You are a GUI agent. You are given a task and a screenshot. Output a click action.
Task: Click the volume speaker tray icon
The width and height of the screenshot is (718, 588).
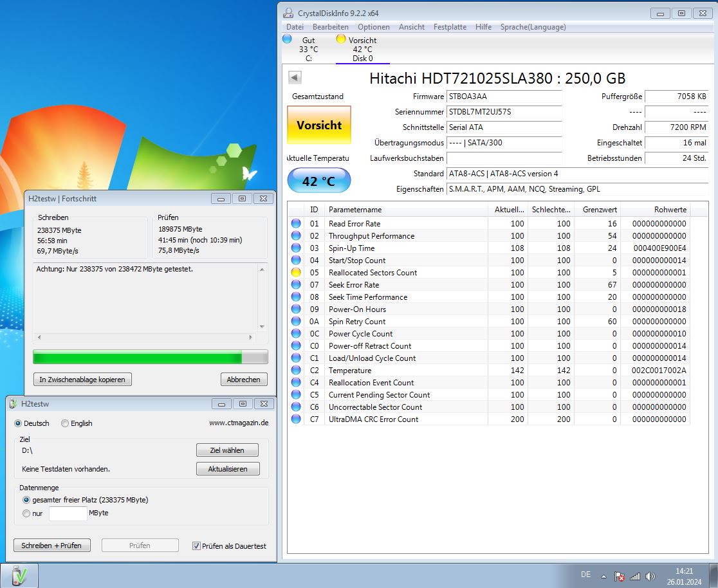click(650, 576)
